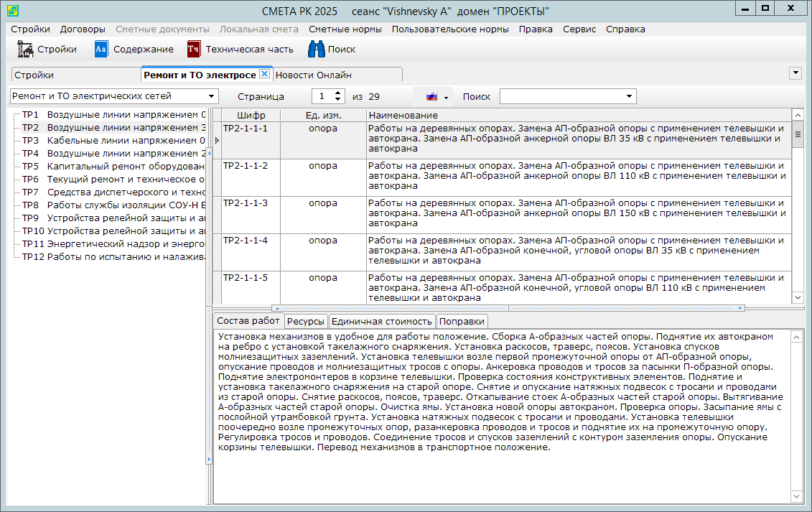Close the Ремонт и ТО электросе tab
The width and height of the screenshot is (812, 512).
pos(264,73)
